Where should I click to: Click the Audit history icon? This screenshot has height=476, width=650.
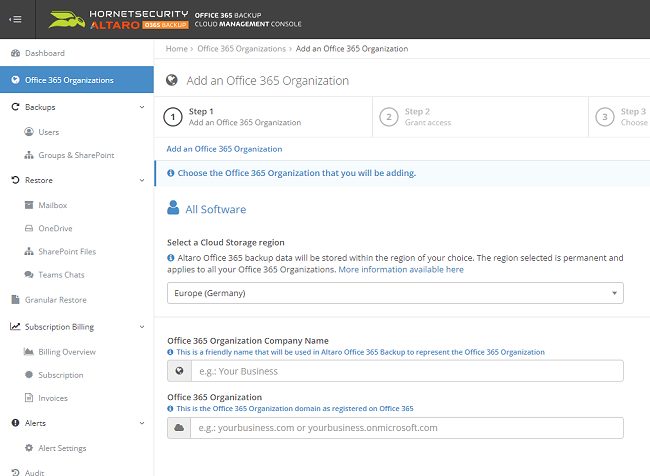15,472
